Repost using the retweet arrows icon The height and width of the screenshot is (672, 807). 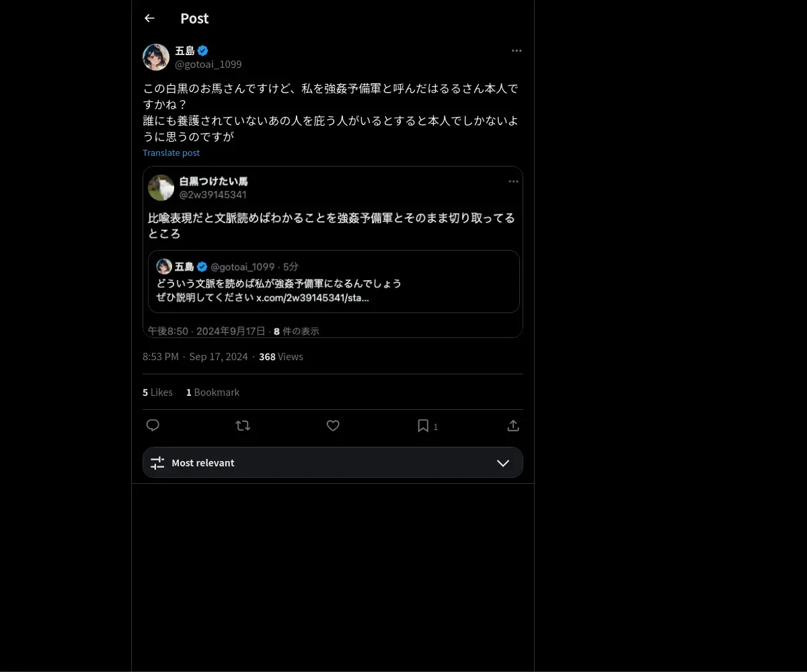[x=243, y=425]
